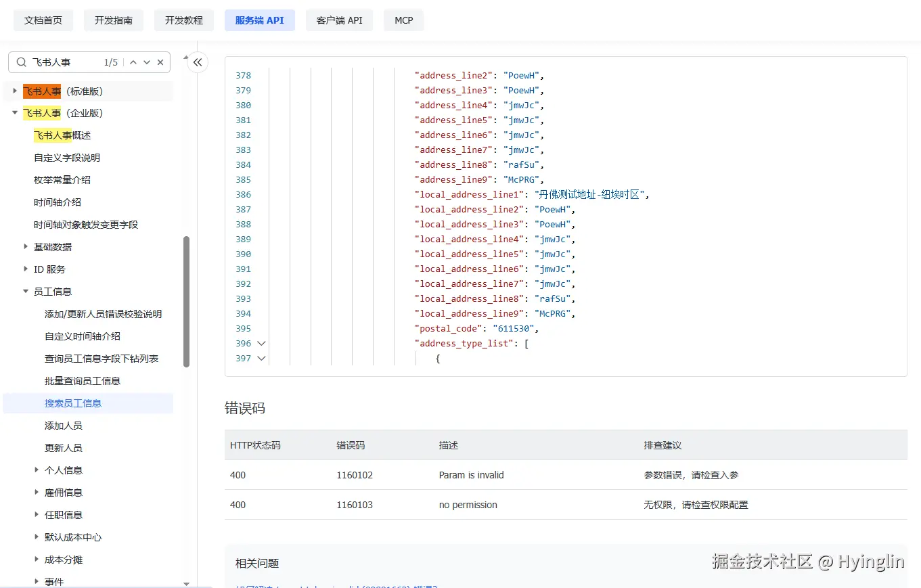This screenshot has height=588, width=921.
Task: Expand the 基础数据 node arrow
Action: click(x=26, y=247)
